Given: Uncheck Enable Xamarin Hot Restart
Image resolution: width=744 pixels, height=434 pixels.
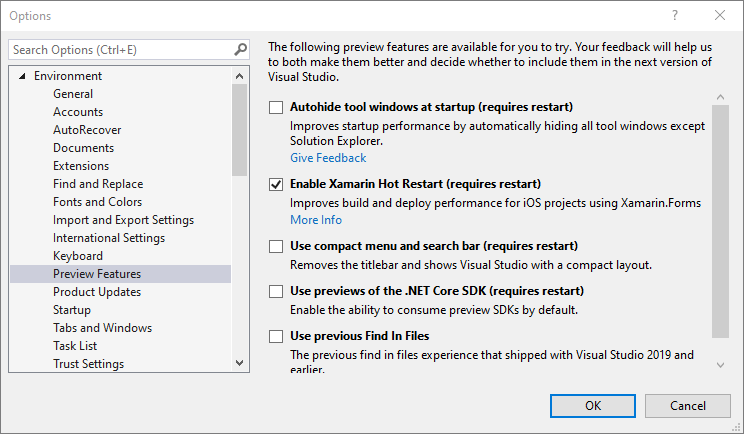Looking at the screenshot, I should pyautogui.click(x=277, y=185).
